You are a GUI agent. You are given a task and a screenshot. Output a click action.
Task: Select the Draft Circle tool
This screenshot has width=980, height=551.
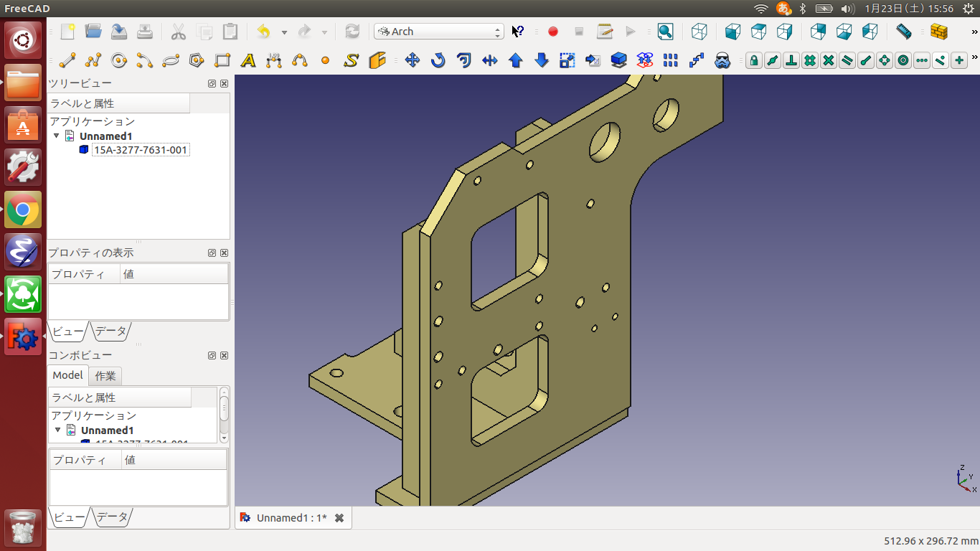119,61
